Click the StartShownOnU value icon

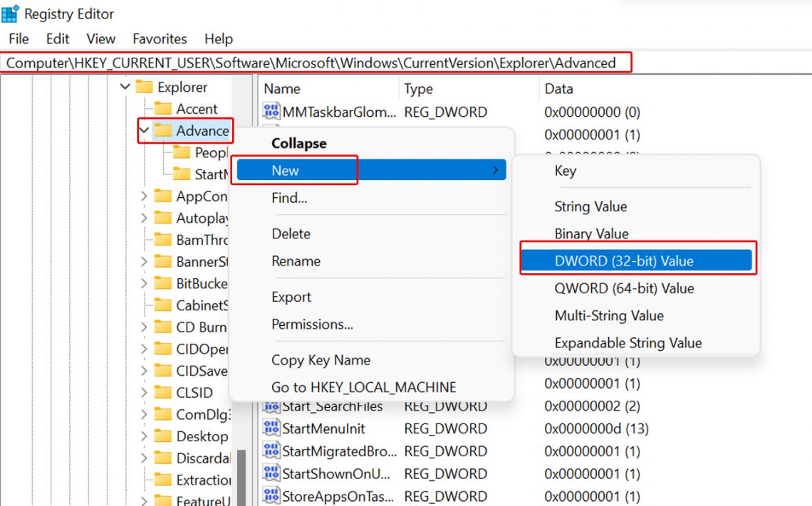point(271,474)
